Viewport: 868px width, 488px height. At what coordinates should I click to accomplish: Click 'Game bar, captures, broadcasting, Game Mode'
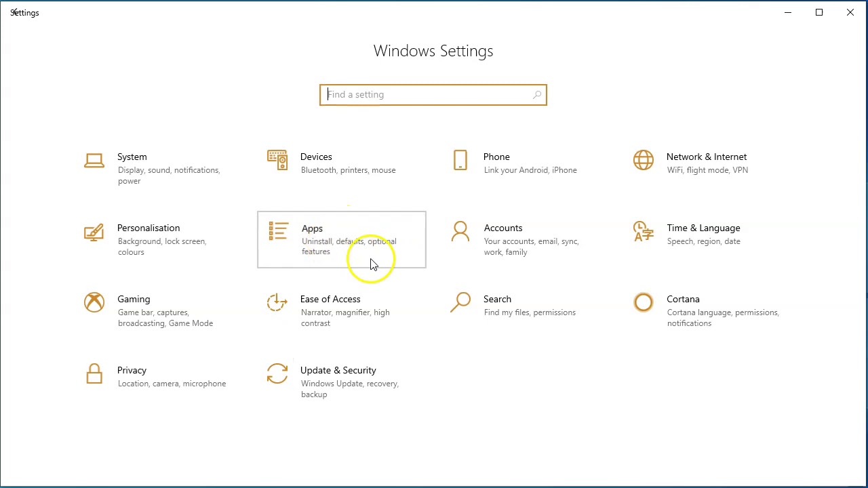click(165, 318)
